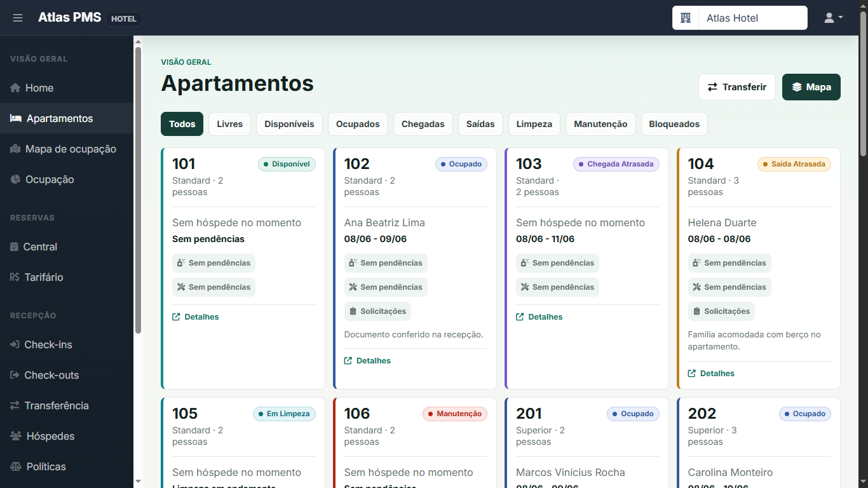The height and width of the screenshot is (488, 868).
Task: Open Central reservations in sidebar
Action: [67, 247]
